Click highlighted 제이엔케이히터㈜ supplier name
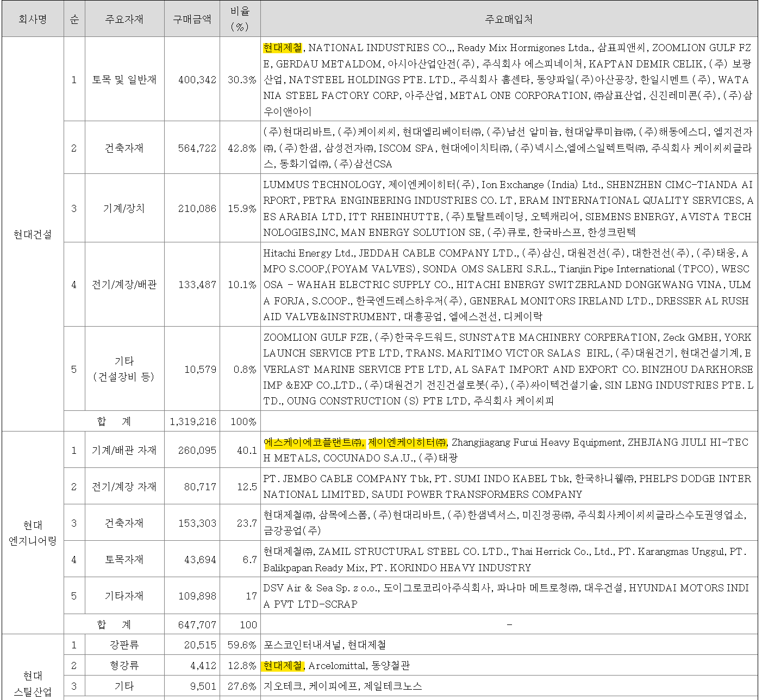 [x=408, y=442]
